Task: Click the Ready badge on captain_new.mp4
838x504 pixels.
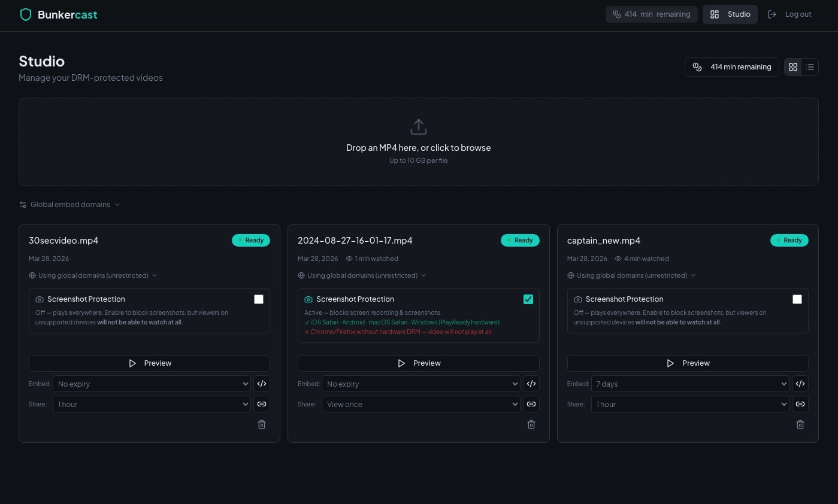Action: pyautogui.click(x=789, y=240)
